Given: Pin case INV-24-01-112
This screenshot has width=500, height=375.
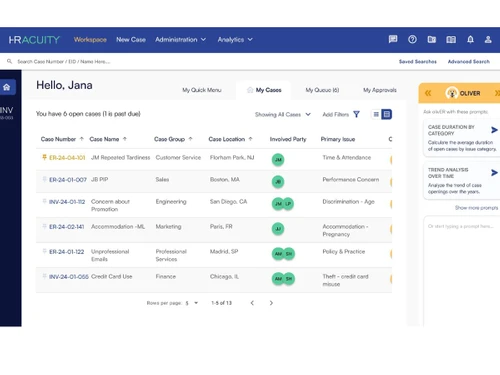Looking at the screenshot, I should (x=44, y=201).
